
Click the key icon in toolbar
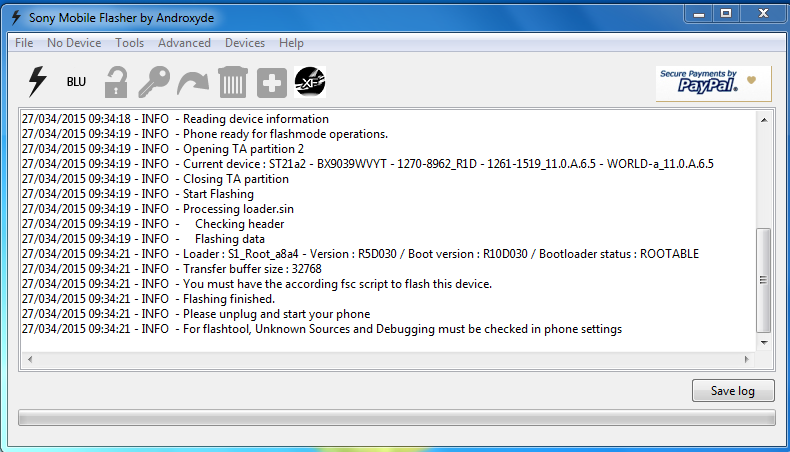coord(154,82)
